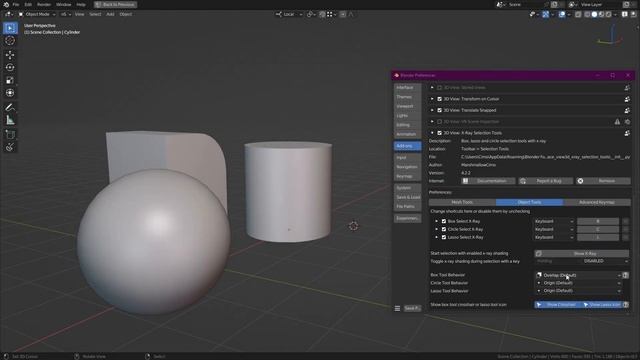Activate the 3D Cursor tool
The image size is (640, 360).
pos(10,40)
